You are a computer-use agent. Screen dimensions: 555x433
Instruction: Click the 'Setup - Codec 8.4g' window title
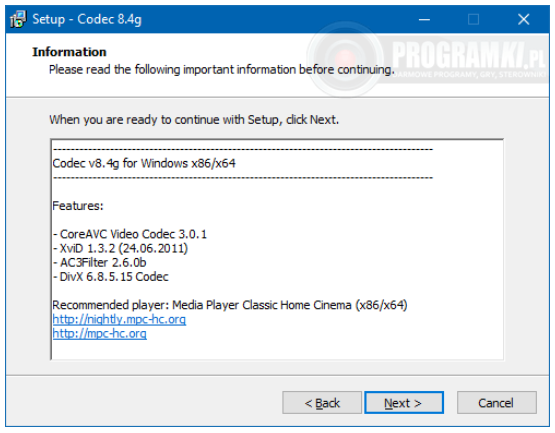pyautogui.click(x=87, y=19)
